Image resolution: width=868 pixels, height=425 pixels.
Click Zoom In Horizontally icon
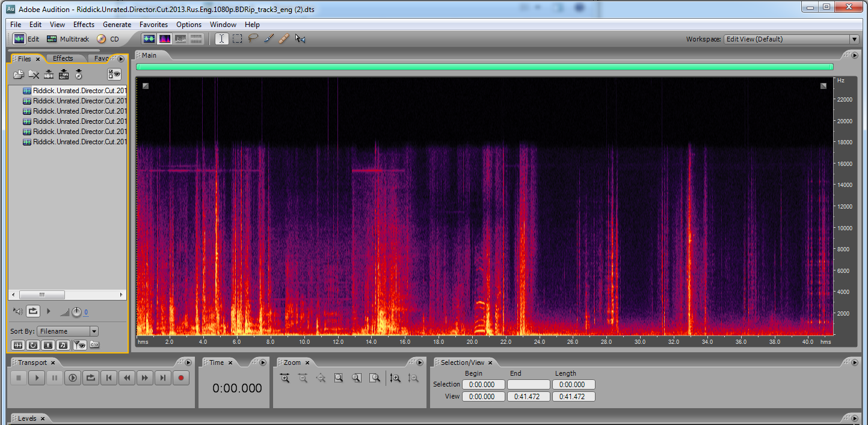[285, 378]
